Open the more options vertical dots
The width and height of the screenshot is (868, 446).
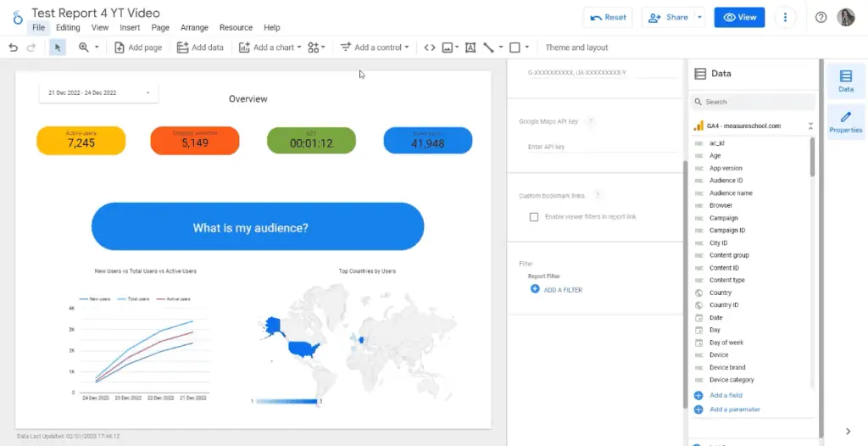click(786, 17)
